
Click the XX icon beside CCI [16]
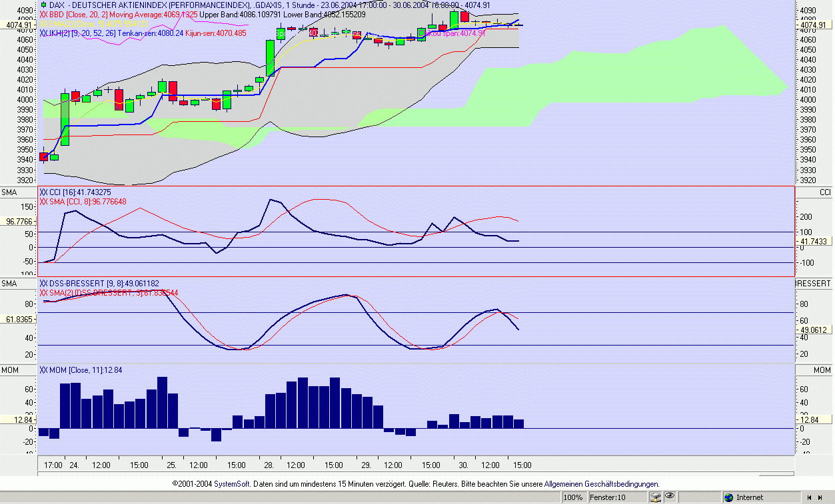43,192
